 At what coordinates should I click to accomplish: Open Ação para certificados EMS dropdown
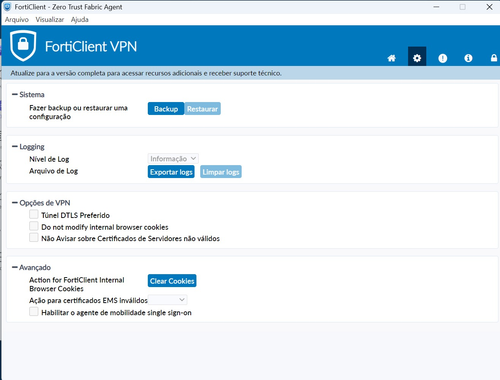coord(167,300)
